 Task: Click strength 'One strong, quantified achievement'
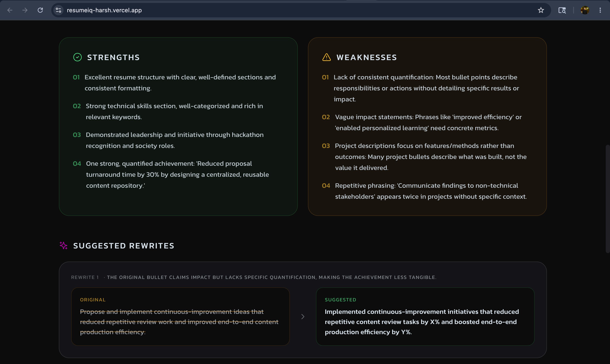click(177, 174)
